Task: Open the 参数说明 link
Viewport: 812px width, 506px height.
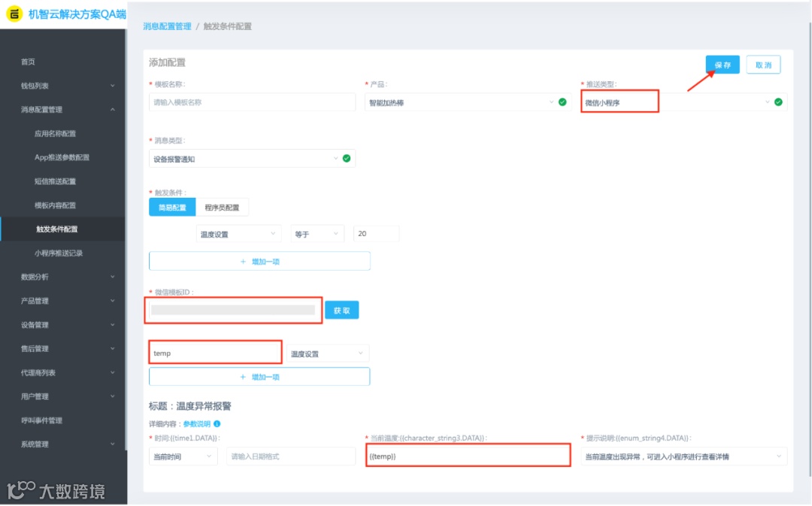Action: (x=197, y=424)
